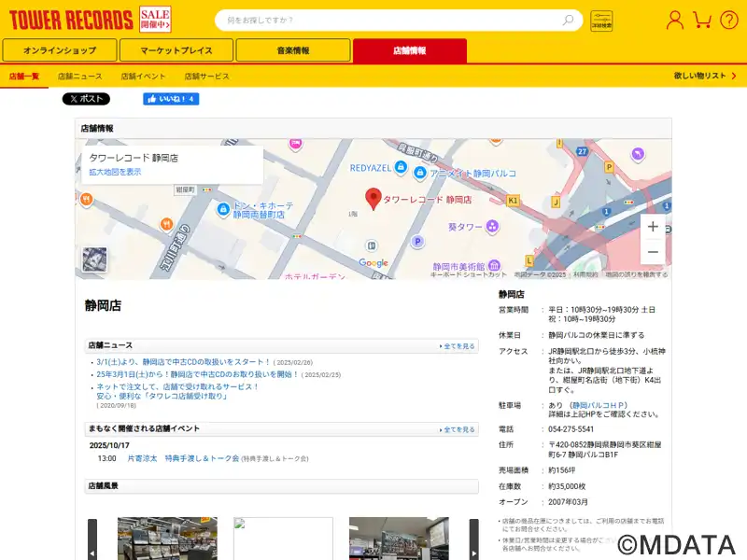The image size is (747, 560).
Task: Switch map to satellite view thumbnail
Action: coord(94,259)
